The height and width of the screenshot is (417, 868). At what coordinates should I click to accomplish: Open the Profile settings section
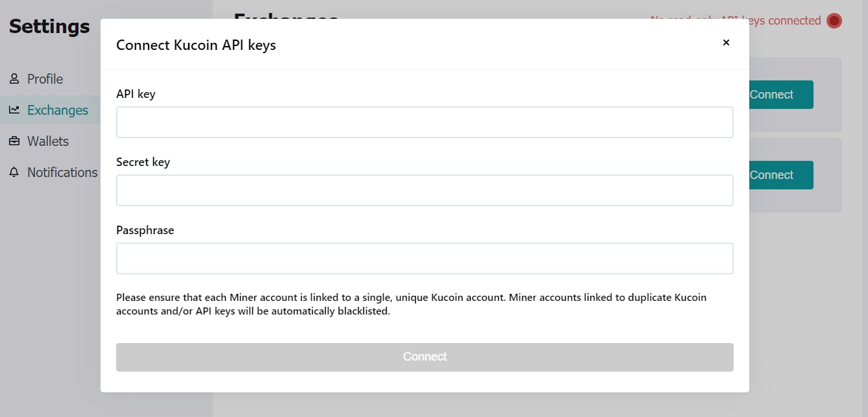click(x=45, y=79)
